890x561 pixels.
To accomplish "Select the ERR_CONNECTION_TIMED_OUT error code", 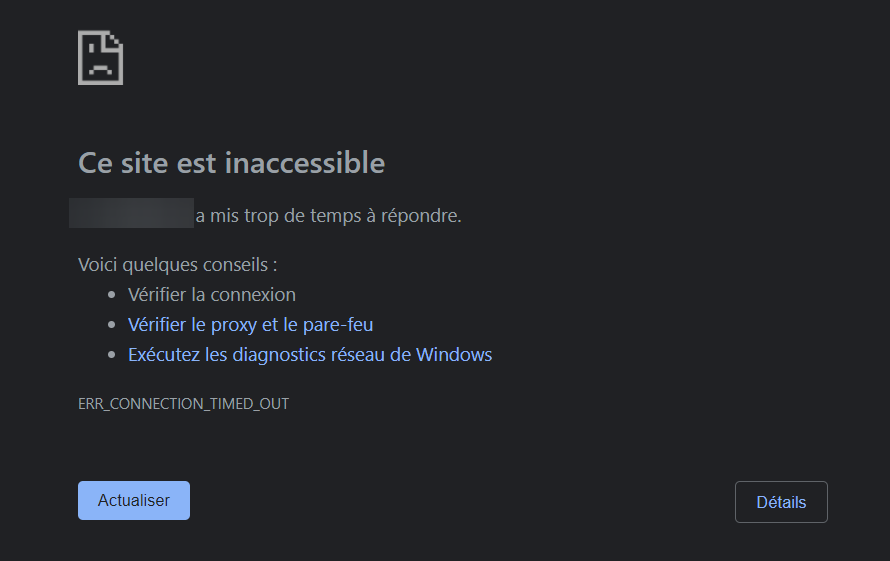I will pos(183,404).
